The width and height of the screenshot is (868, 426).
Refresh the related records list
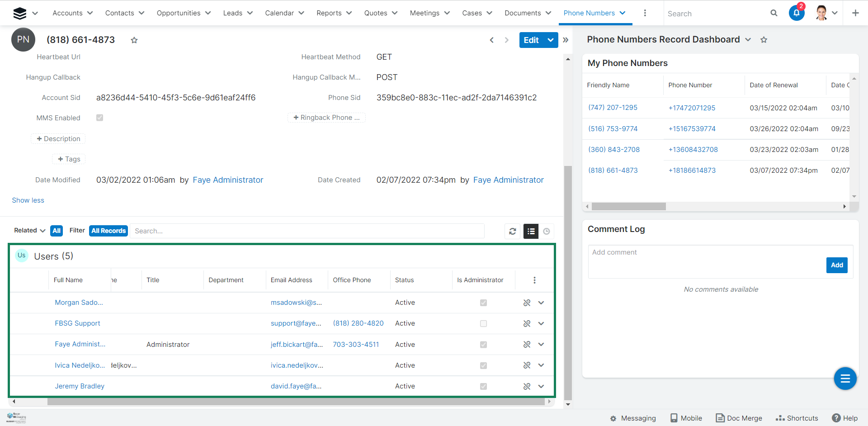[512, 231]
